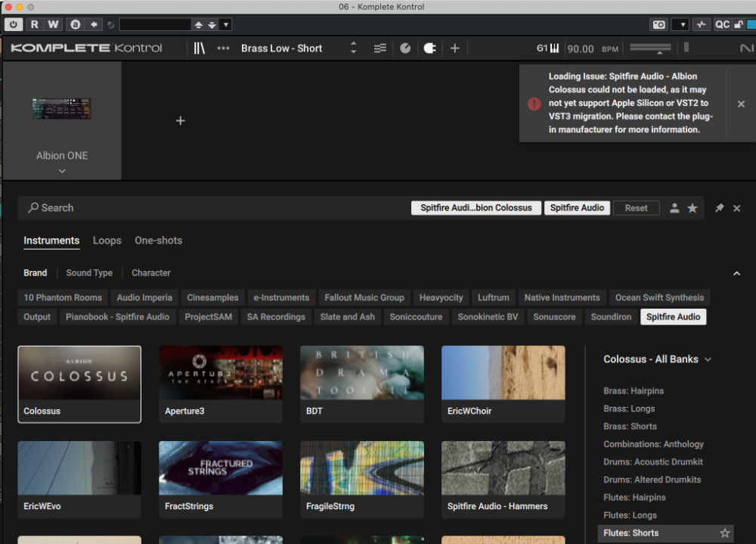Click the NI logo icon
This screenshot has height=544, width=756.
747,48
